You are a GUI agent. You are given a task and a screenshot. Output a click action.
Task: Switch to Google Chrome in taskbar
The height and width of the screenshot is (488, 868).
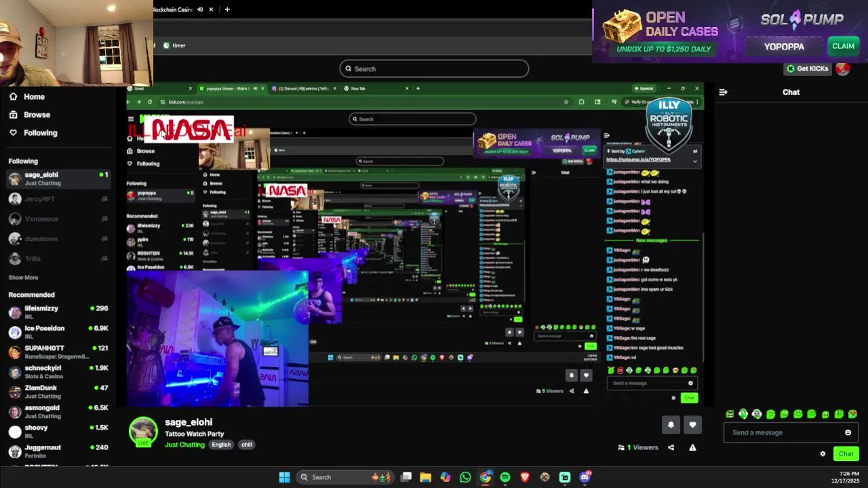tap(486, 477)
